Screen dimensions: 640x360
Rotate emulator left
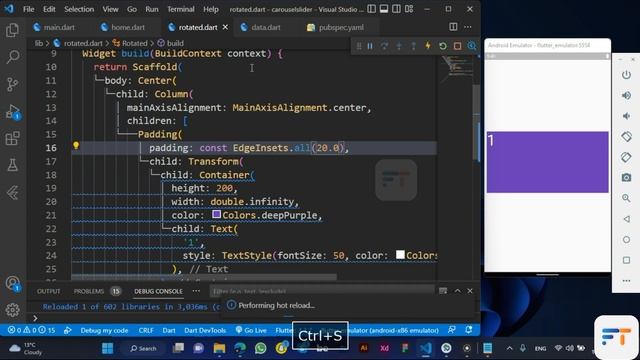[626, 137]
